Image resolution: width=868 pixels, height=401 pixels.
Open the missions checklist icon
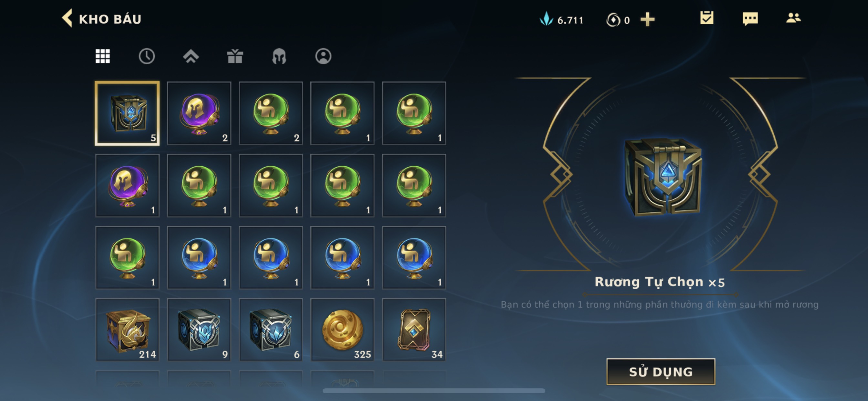(x=707, y=18)
